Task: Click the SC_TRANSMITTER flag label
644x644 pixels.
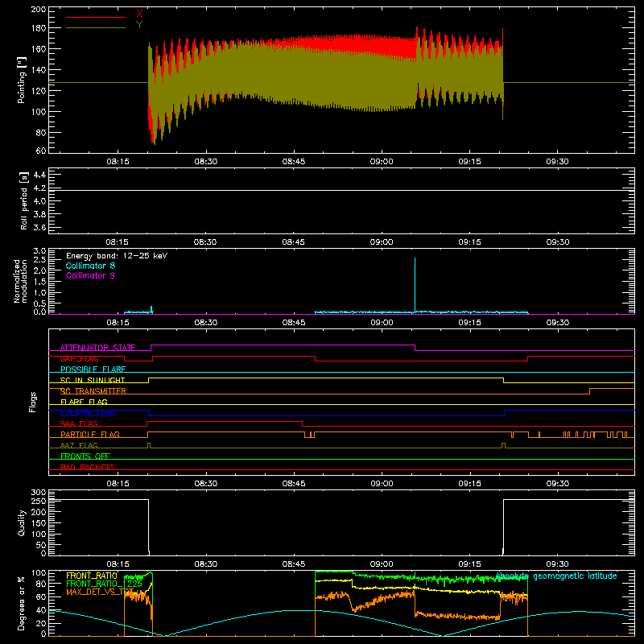Action: tap(93, 391)
